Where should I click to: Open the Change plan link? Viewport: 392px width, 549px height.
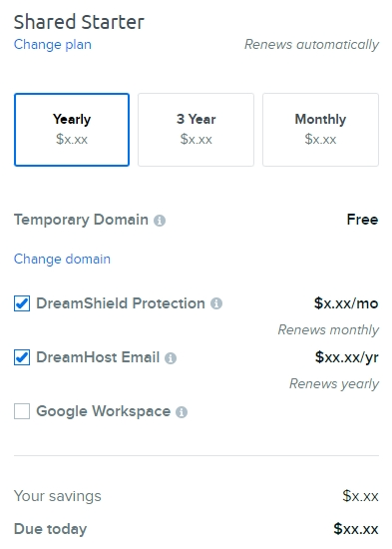pos(53,45)
